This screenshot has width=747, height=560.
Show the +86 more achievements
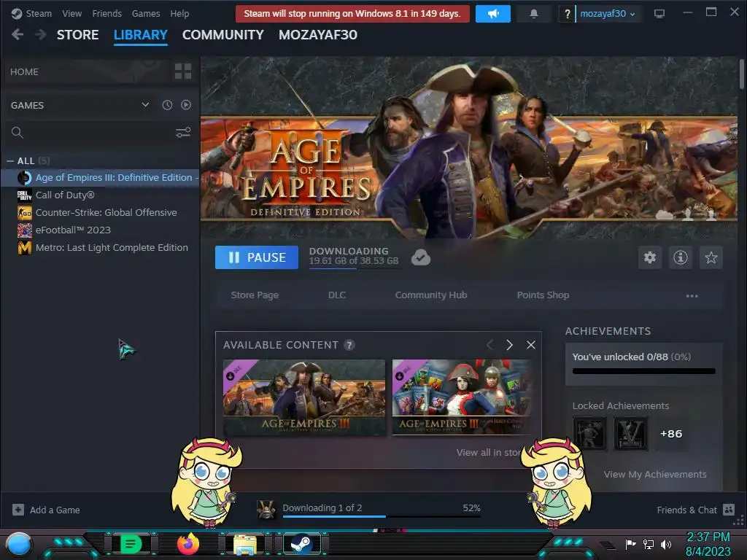click(671, 434)
